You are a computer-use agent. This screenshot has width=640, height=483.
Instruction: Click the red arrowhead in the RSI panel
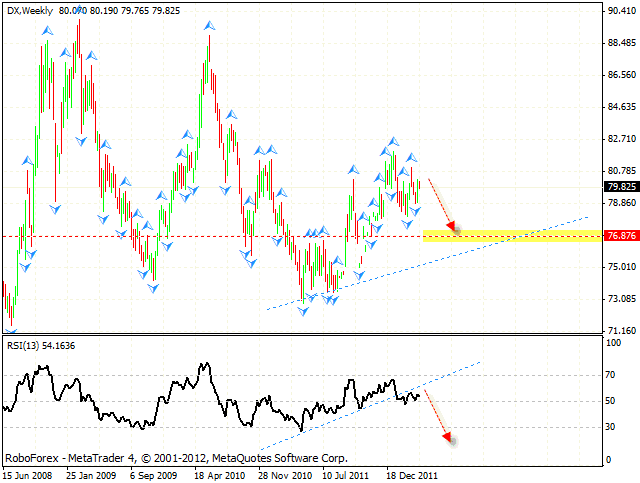click(x=449, y=437)
